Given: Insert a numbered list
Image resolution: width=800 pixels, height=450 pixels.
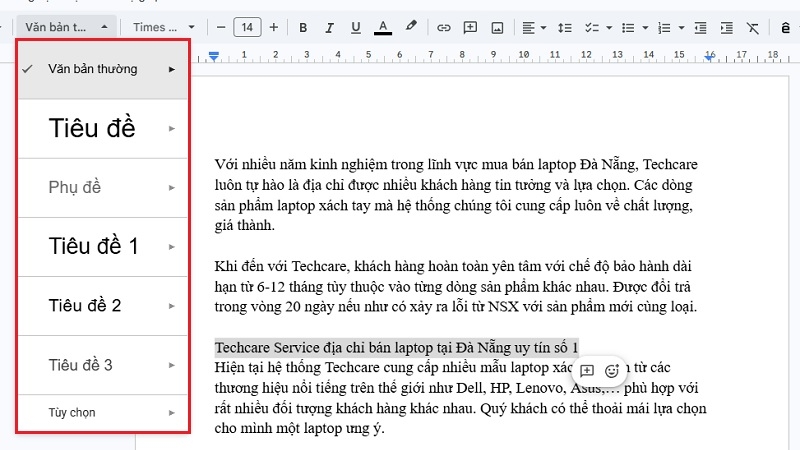Looking at the screenshot, I should pyautogui.click(x=664, y=28).
